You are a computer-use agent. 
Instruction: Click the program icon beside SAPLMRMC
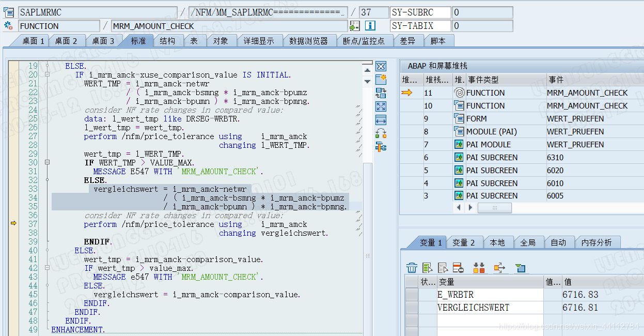point(8,12)
